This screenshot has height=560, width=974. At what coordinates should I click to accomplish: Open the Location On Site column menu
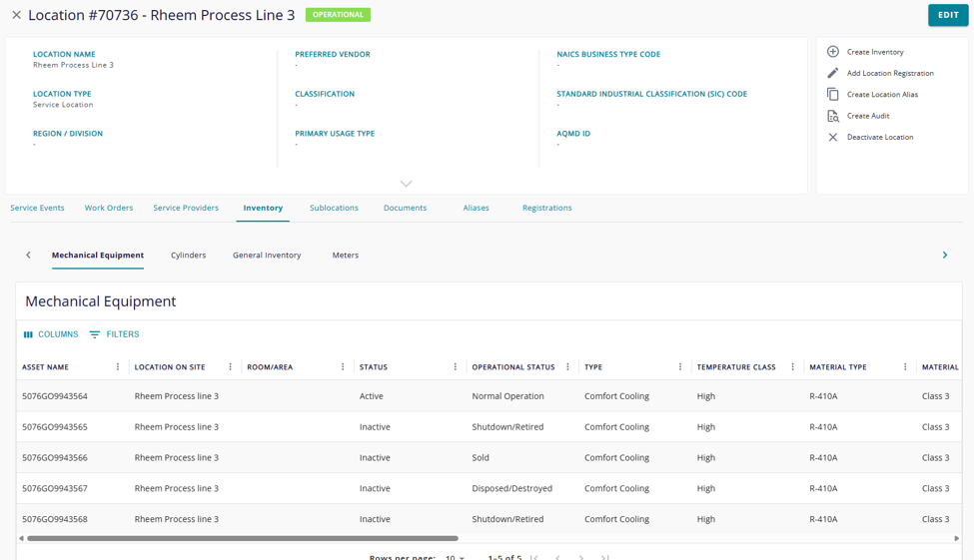pyautogui.click(x=230, y=367)
